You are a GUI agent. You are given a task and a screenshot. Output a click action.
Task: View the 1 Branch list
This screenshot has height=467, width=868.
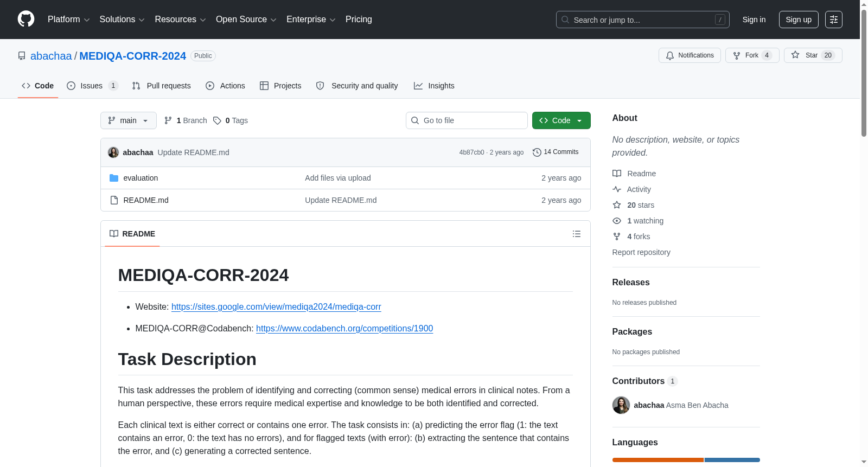click(x=186, y=120)
